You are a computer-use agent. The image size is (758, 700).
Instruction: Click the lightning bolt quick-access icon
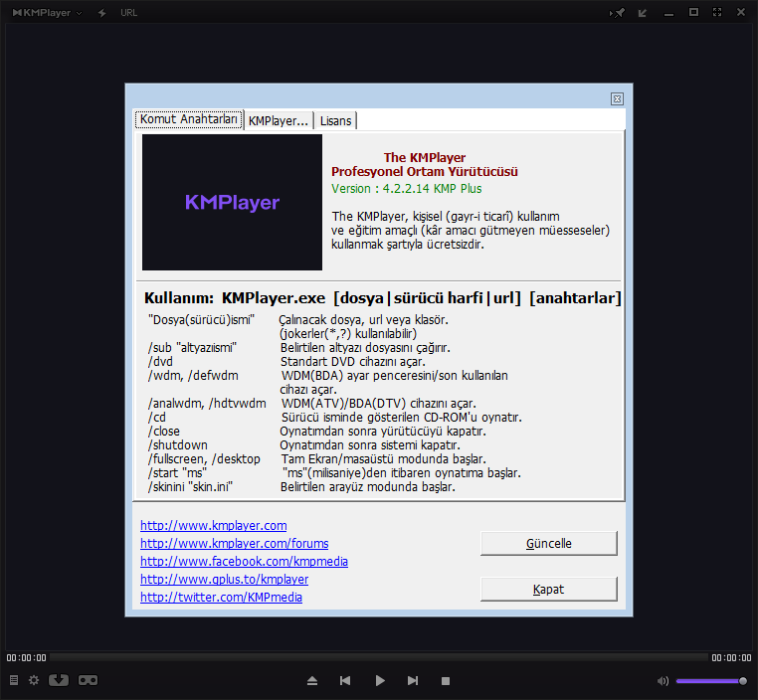pos(102,13)
